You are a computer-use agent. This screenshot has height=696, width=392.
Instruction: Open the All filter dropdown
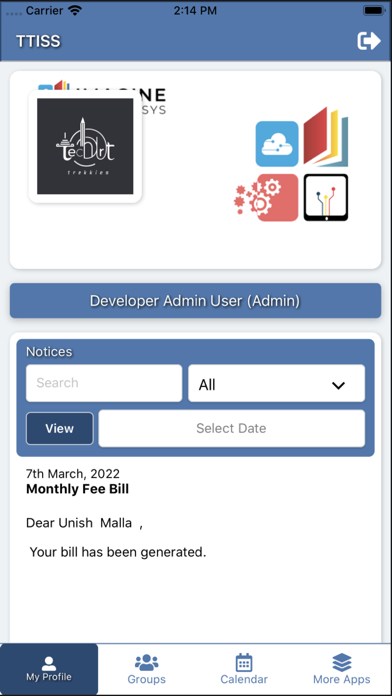(x=277, y=384)
